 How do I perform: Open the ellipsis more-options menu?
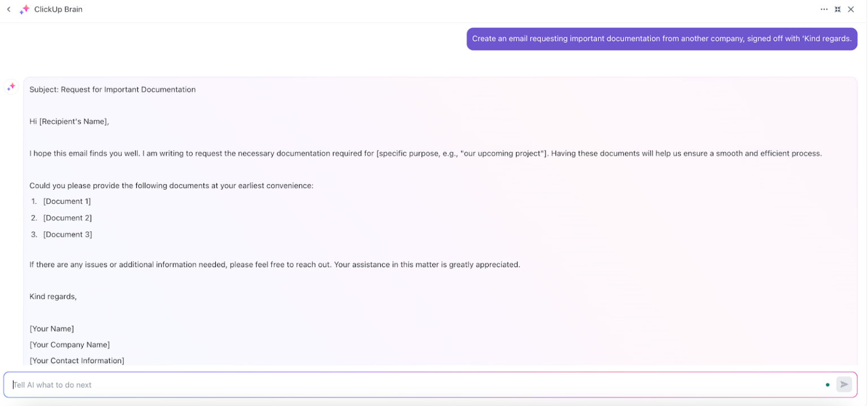(824, 9)
